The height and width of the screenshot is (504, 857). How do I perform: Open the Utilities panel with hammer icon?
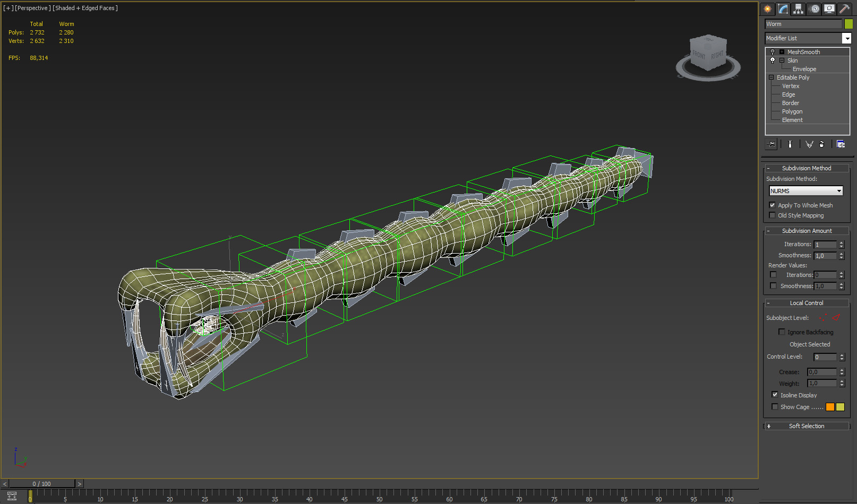[x=844, y=8]
